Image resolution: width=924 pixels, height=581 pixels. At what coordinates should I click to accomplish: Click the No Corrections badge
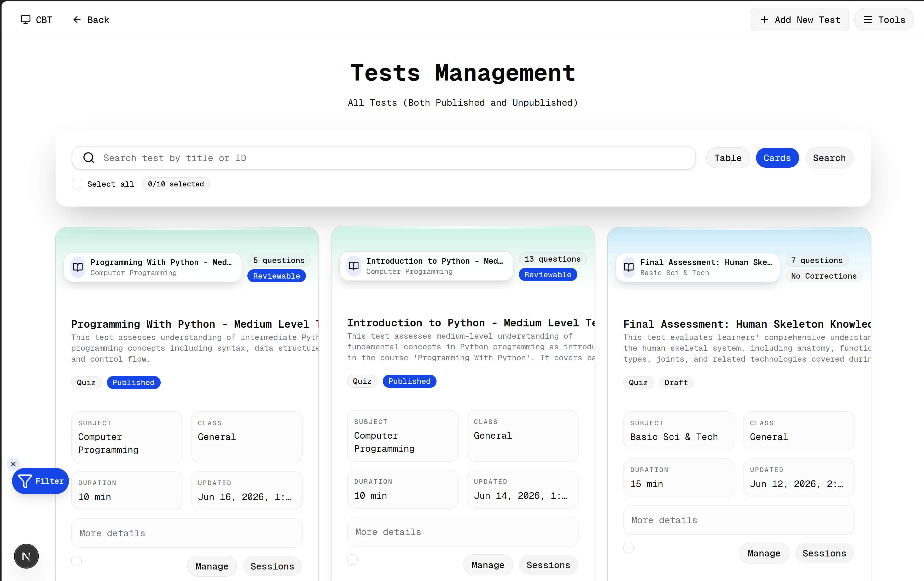point(823,276)
